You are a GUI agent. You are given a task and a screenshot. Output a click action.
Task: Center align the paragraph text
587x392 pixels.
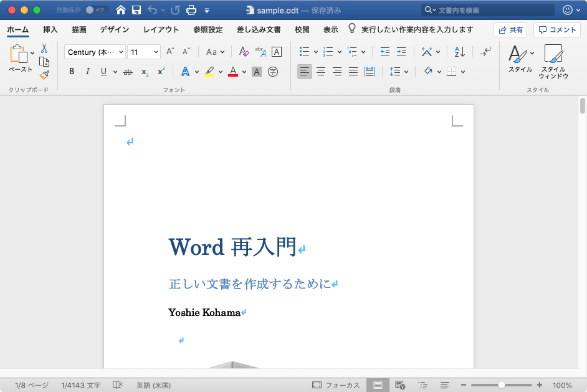click(321, 72)
